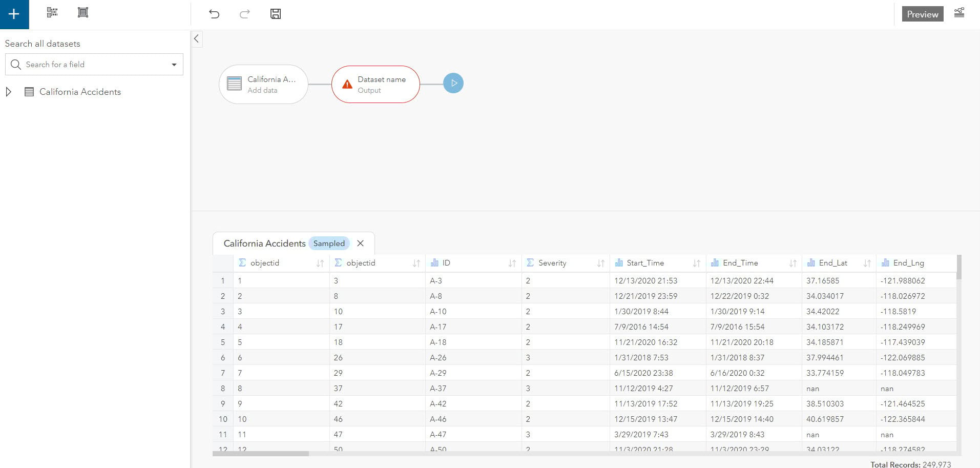The image size is (980, 468).
Task: Collapse the datasets panel with the chevron
Action: coord(196,38)
